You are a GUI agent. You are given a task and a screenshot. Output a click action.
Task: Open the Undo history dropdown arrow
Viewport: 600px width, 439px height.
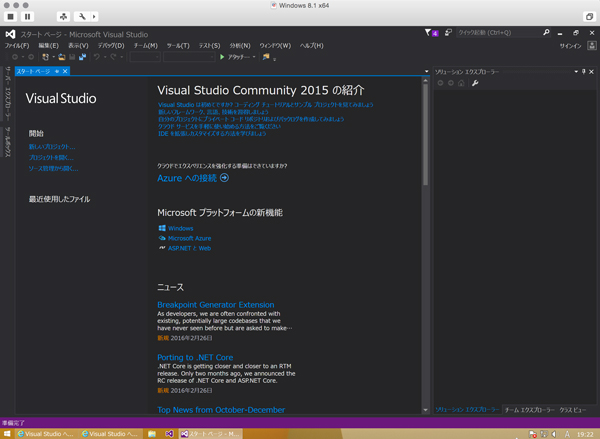point(105,57)
